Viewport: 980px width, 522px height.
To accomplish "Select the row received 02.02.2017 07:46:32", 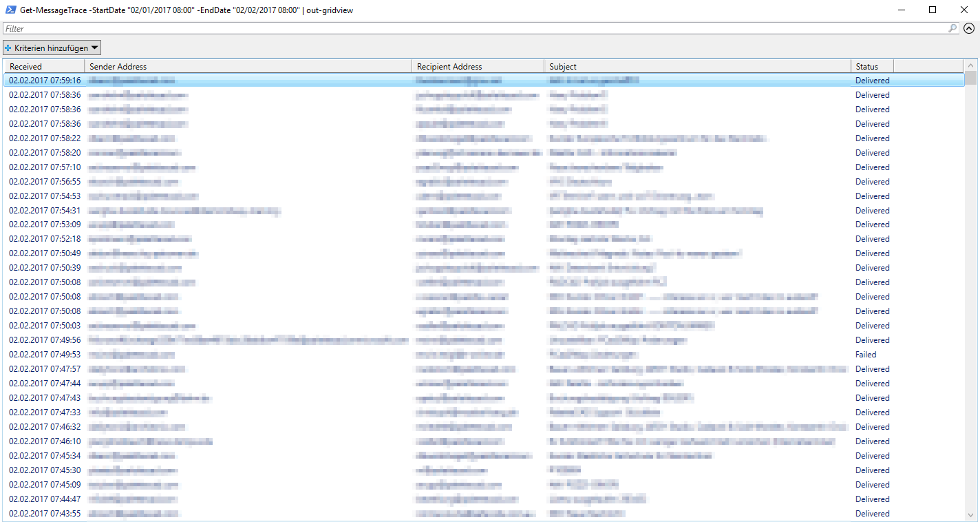I will pos(484,427).
